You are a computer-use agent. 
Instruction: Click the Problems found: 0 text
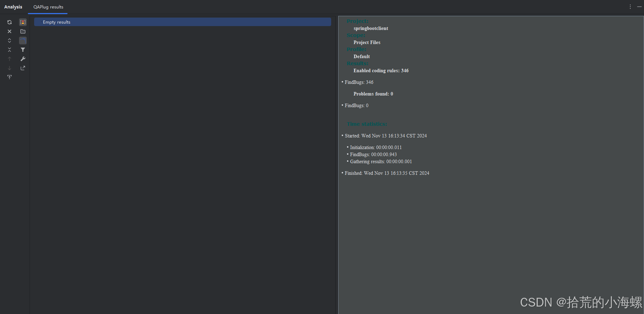click(x=373, y=94)
